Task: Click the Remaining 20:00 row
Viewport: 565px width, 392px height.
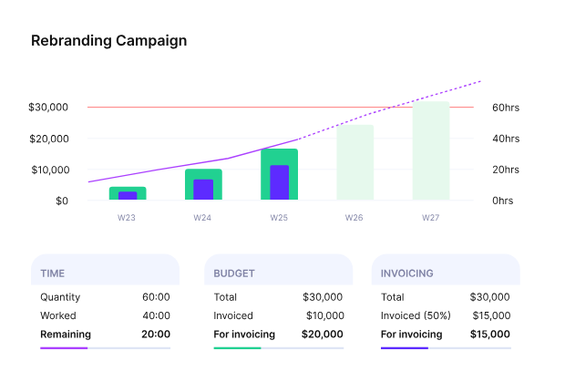Action: pyautogui.click(x=105, y=335)
